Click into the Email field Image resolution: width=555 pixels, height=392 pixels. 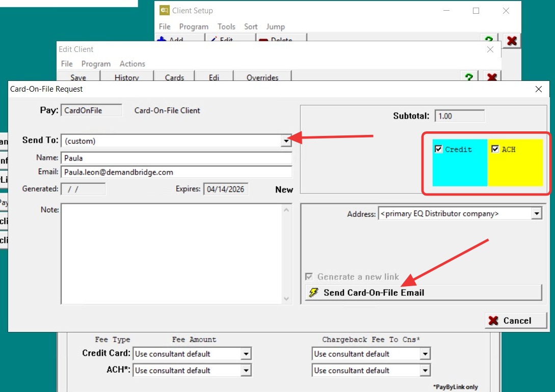click(177, 172)
